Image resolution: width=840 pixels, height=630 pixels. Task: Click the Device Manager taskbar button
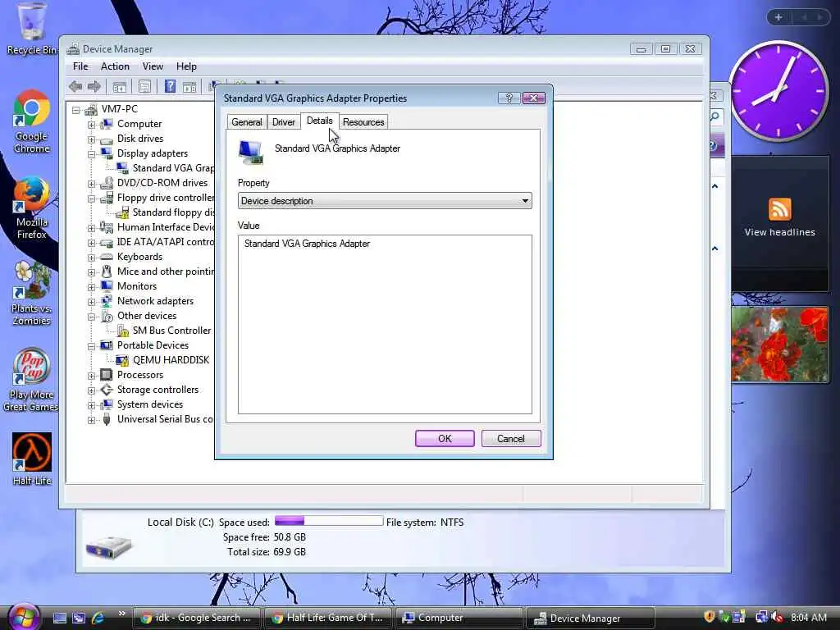[x=590, y=618]
